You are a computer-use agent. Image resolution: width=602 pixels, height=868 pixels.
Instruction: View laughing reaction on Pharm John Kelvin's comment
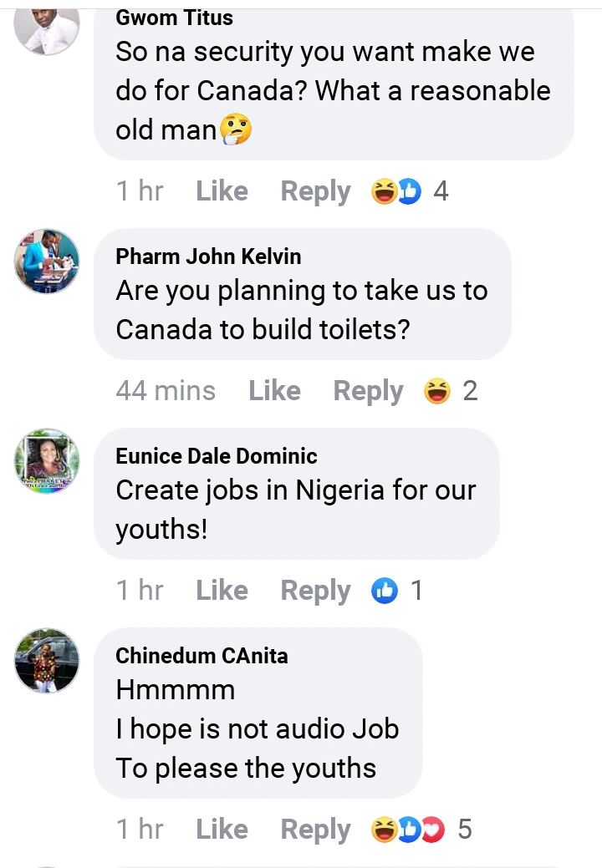click(x=437, y=391)
